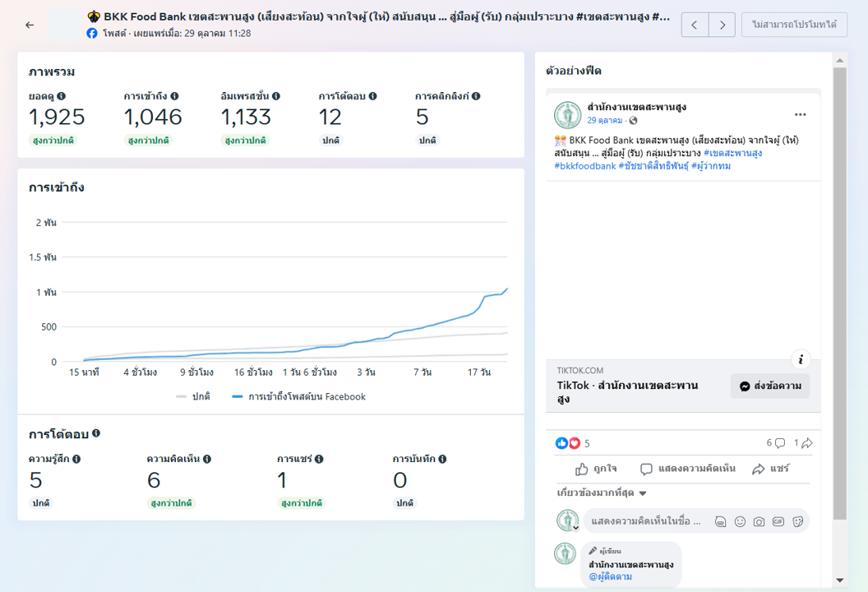Click the sticker icon in comment box
Image resolution: width=868 pixels, height=592 pixels.
pyautogui.click(x=796, y=521)
